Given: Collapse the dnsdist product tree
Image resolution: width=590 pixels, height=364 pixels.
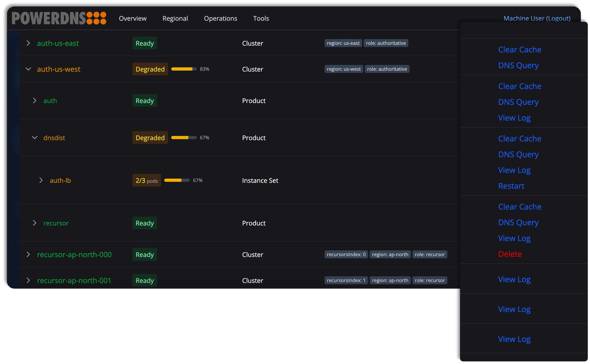Looking at the screenshot, I should 35,137.
